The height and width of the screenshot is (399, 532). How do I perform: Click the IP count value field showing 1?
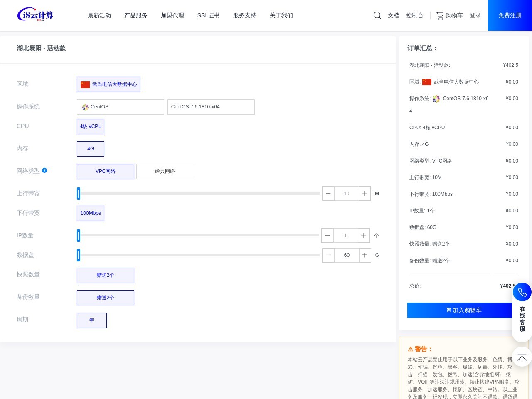pyautogui.click(x=346, y=235)
